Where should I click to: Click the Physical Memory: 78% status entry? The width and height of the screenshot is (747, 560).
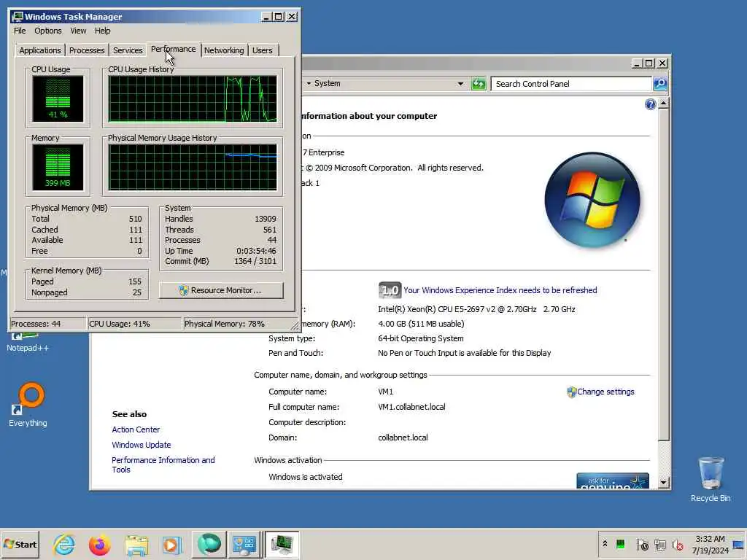point(236,324)
